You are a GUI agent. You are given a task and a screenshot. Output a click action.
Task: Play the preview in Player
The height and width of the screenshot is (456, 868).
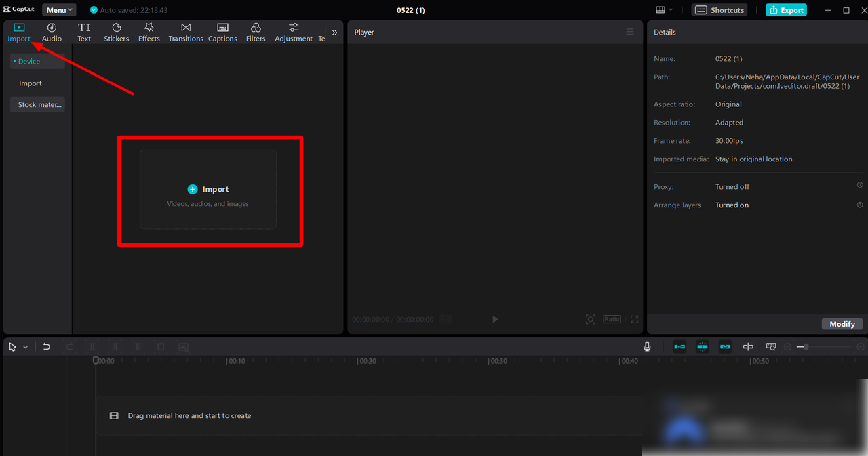[x=495, y=319]
